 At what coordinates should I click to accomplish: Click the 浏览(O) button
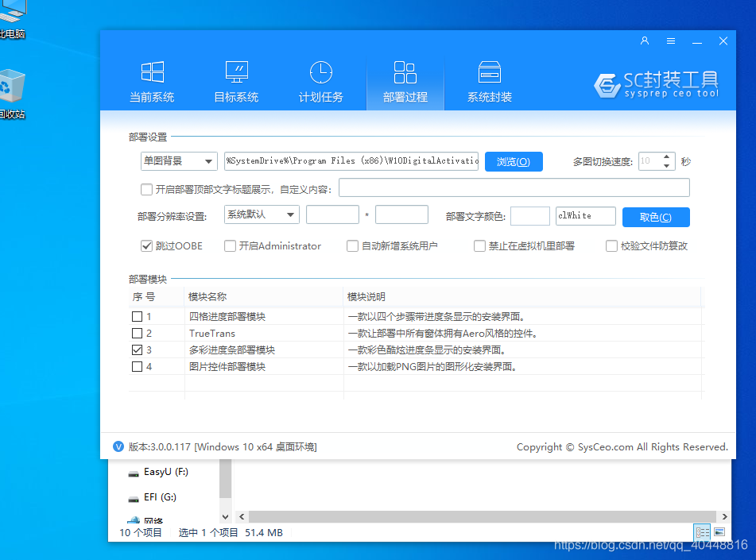tap(514, 161)
